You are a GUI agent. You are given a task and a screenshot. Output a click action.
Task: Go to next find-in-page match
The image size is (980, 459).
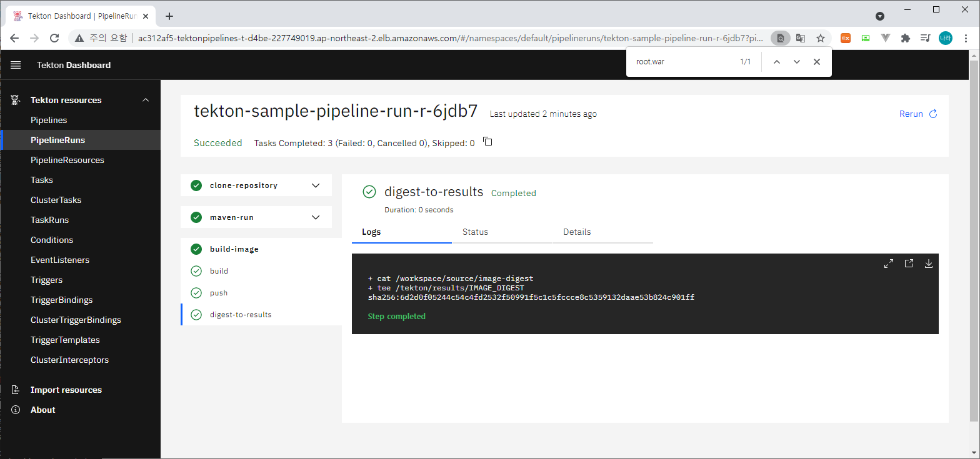[796, 62]
